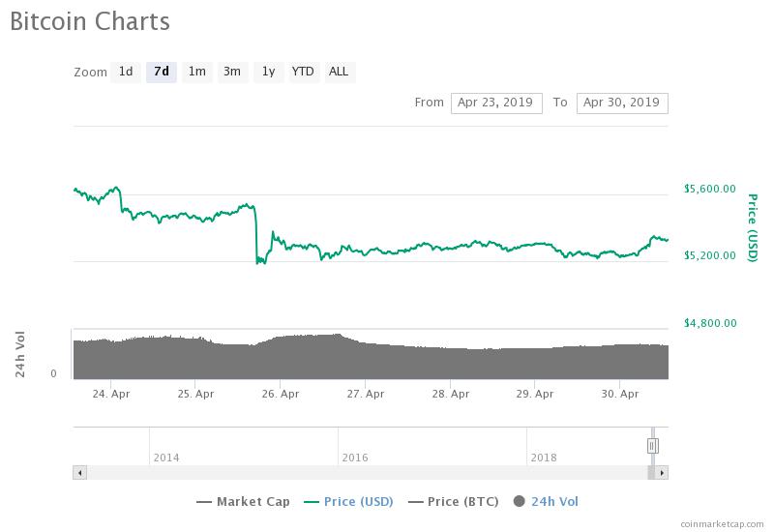
Task: Set zoom range to 3m
Action: coord(232,72)
